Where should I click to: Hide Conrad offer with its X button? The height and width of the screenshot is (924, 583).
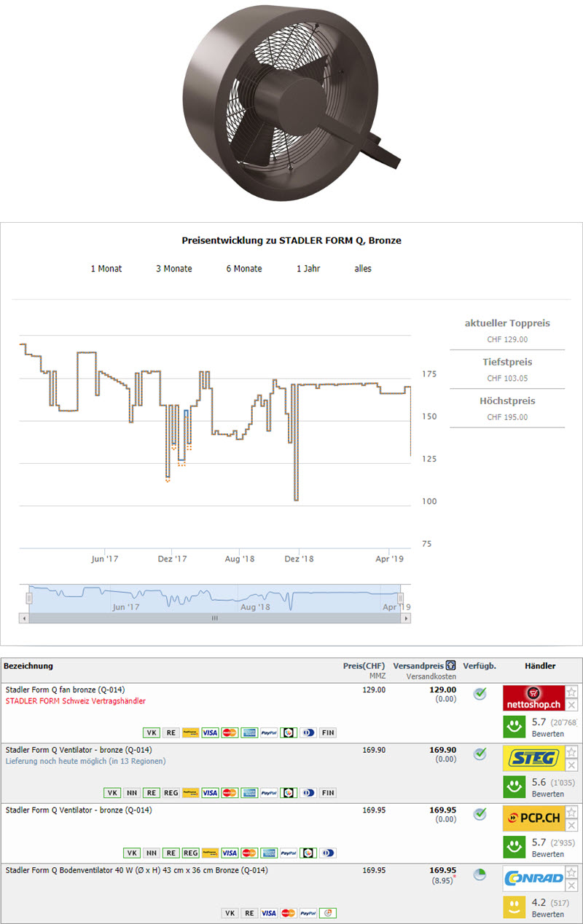(x=572, y=885)
